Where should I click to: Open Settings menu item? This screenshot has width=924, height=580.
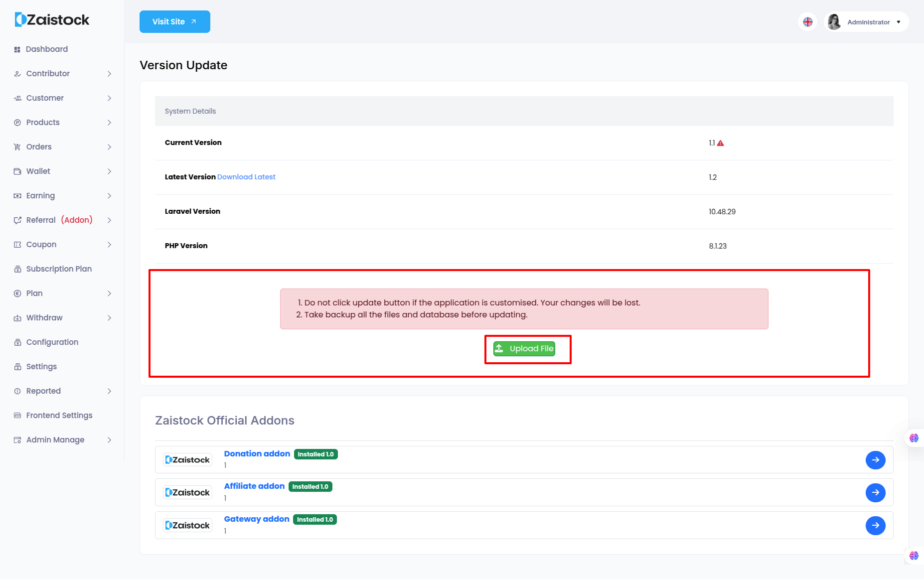pyautogui.click(x=41, y=367)
